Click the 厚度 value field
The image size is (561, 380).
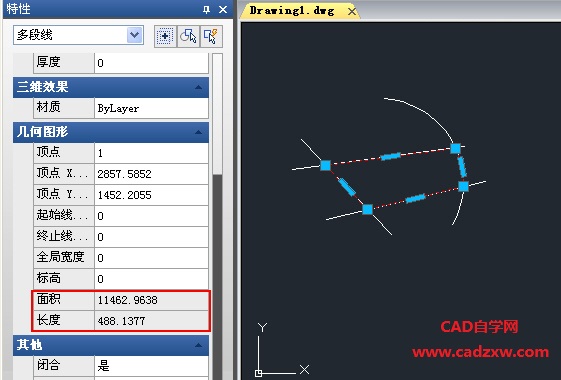(x=151, y=63)
